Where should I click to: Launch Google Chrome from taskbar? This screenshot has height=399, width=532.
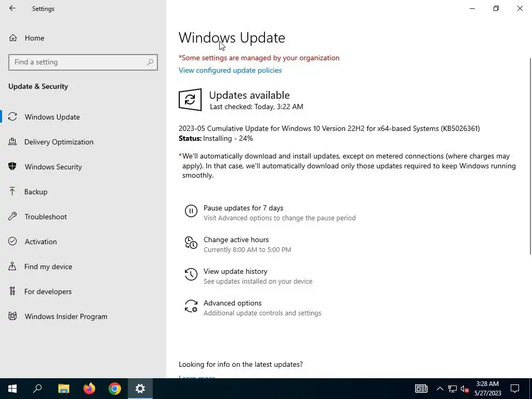tap(115, 389)
